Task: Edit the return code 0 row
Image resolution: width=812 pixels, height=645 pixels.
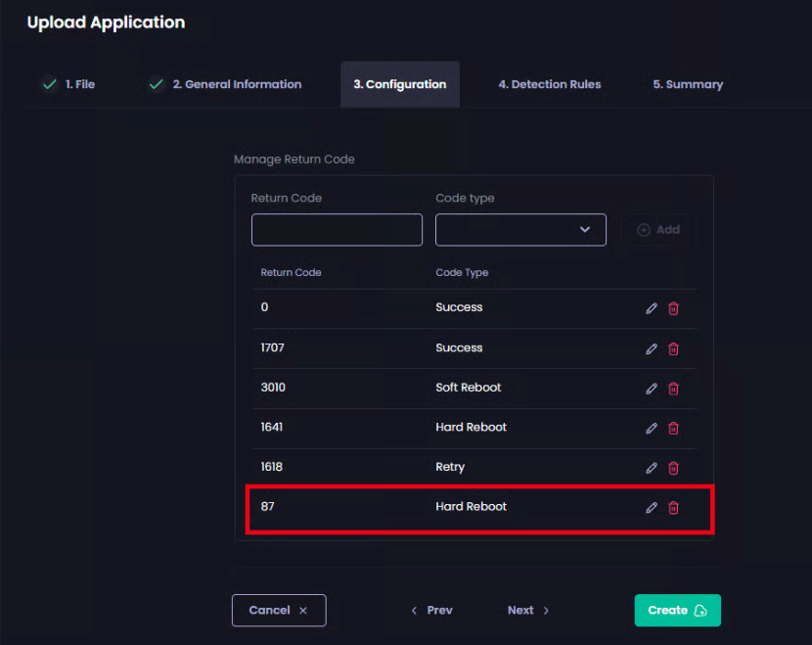Action: click(x=652, y=308)
